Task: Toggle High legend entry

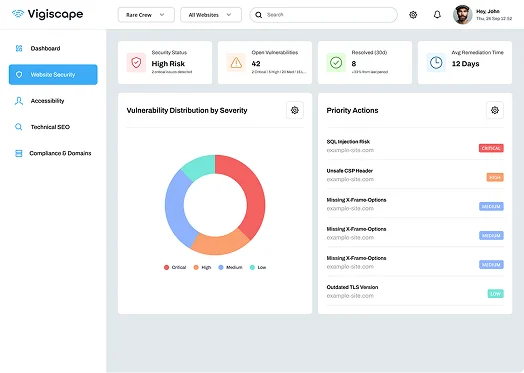Action: coord(202,267)
